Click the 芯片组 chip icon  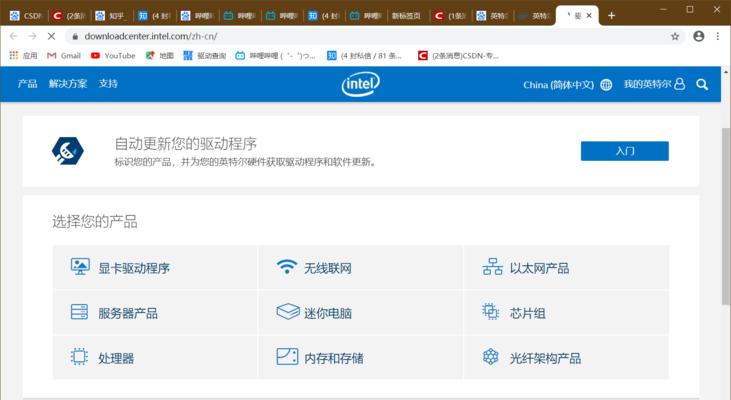(x=490, y=311)
